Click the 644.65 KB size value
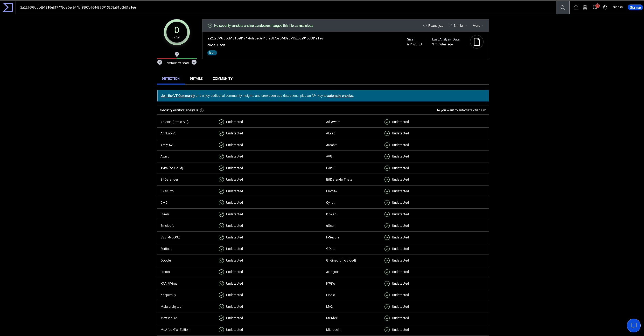 414,44
